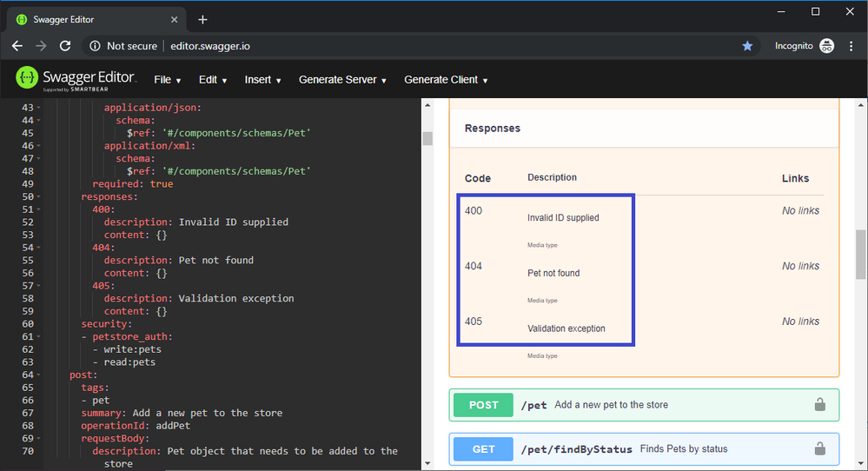Screen dimensions: 868x471
Task: Open the Generate Server dropdown
Action: point(342,80)
